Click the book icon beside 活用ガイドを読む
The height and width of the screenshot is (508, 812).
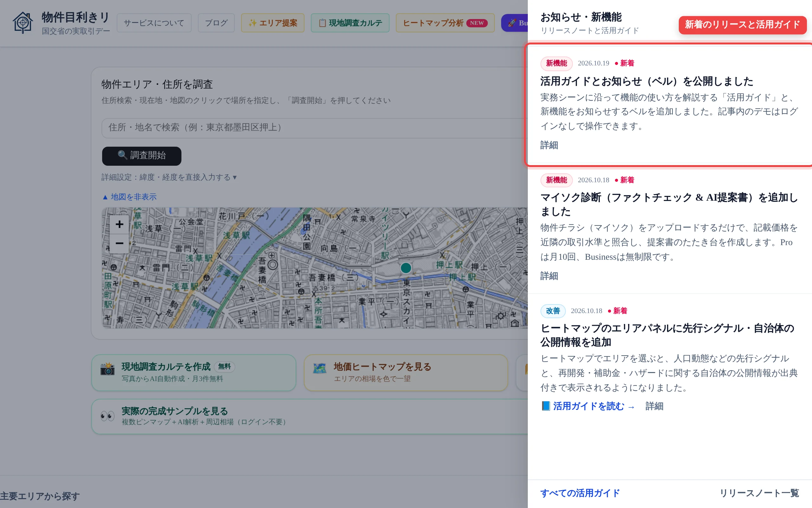(546, 406)
